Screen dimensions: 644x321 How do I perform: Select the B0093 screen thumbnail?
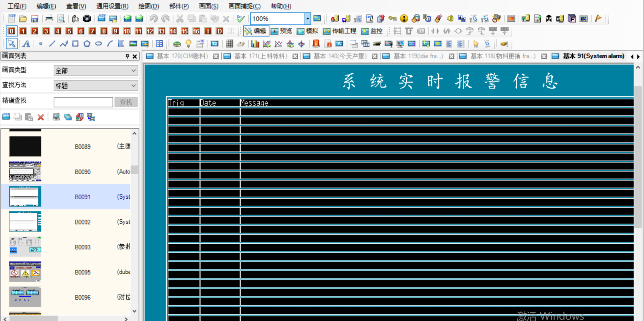pos(25,247)
